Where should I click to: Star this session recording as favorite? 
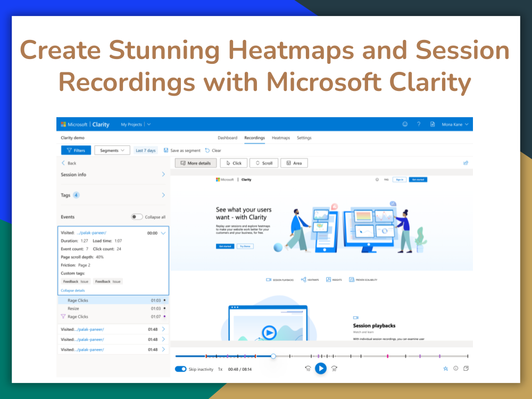[445, 368]
